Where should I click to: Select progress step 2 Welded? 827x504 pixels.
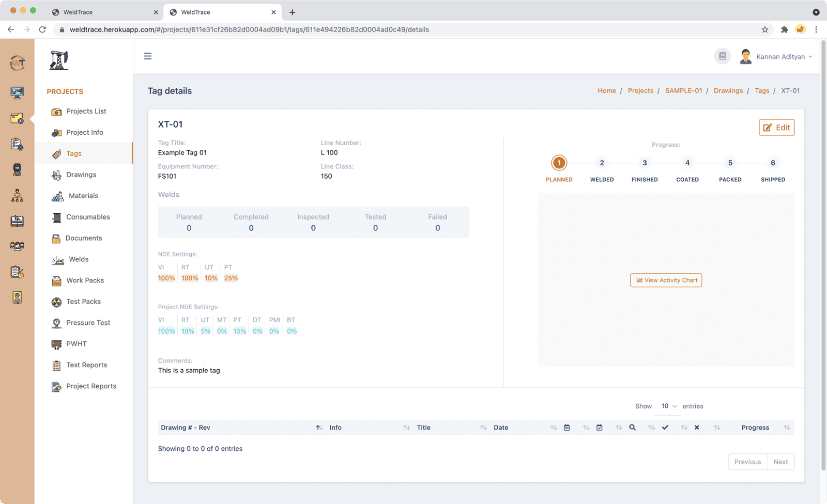click(602, 163)
